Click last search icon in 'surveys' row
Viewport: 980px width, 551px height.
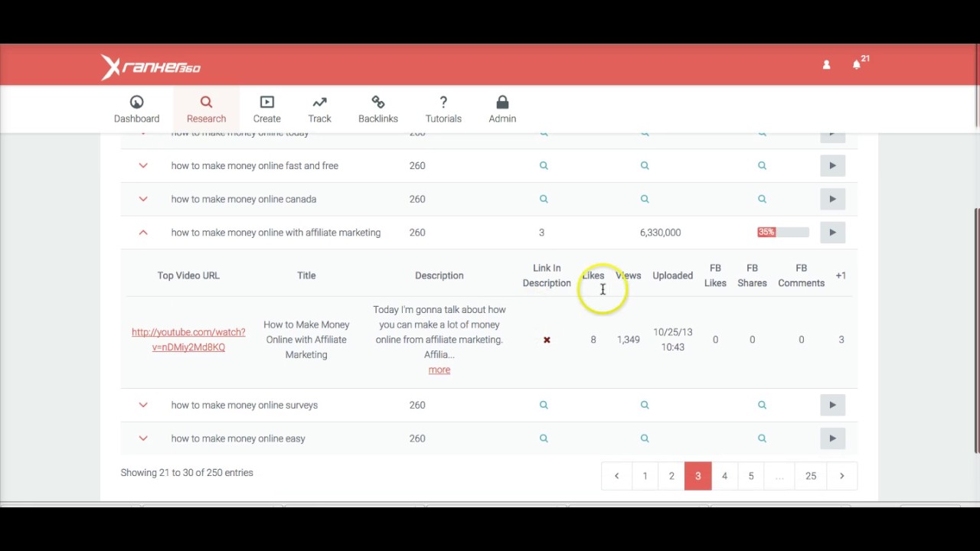(762, 405)
